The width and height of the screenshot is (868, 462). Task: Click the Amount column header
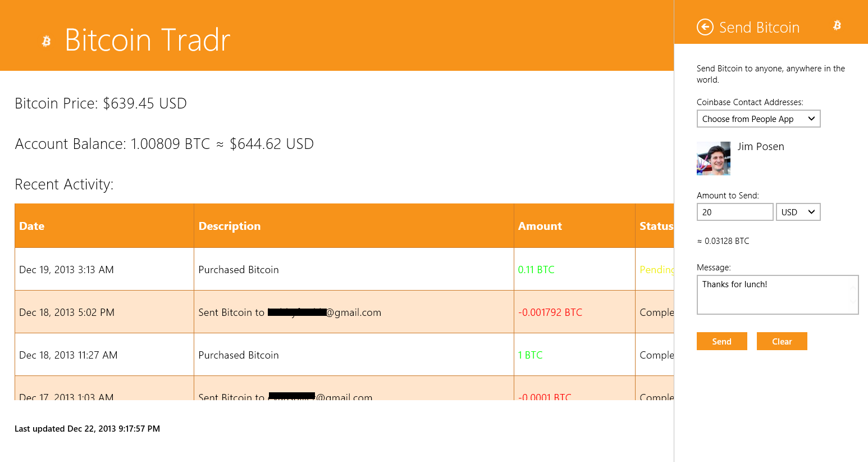point(540,226)
